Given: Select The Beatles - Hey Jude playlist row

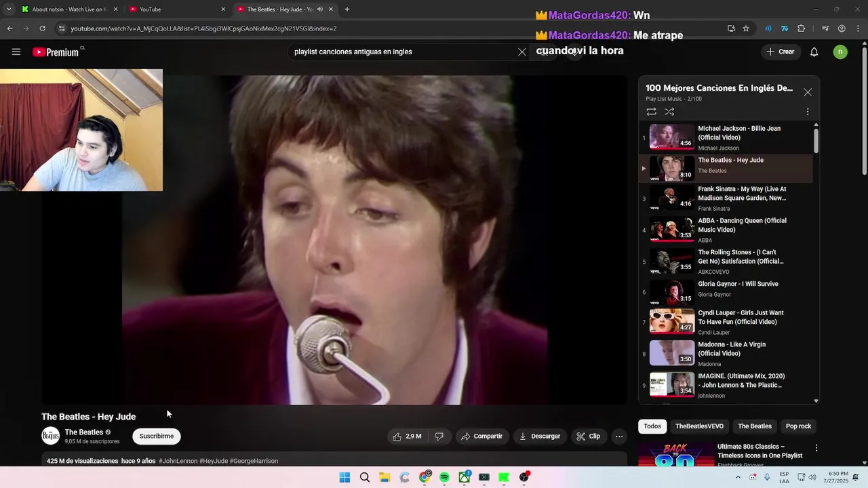Looking at the screenshot, I should point(727,168).
